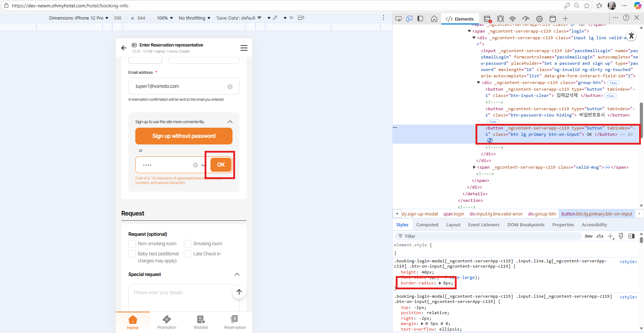Click the rotate device icon in emulation bar
Viewport: 644px width, 333px height.
[x=301, y=18]
